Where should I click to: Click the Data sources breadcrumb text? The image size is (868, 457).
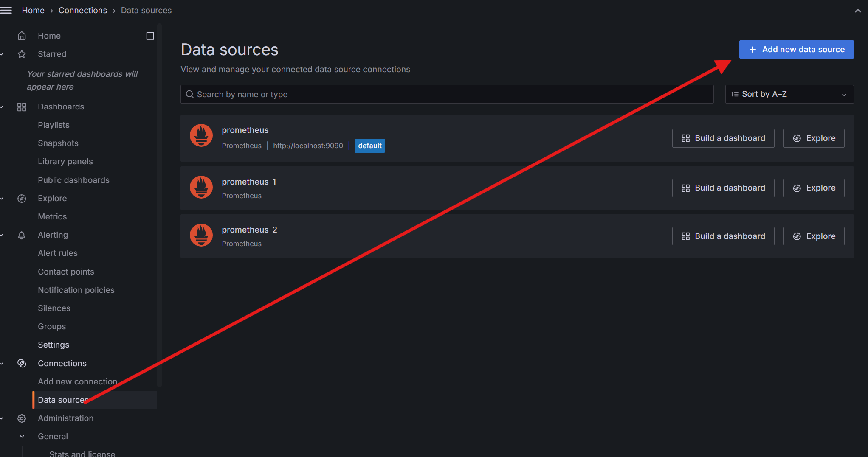(x=146, y=10)
